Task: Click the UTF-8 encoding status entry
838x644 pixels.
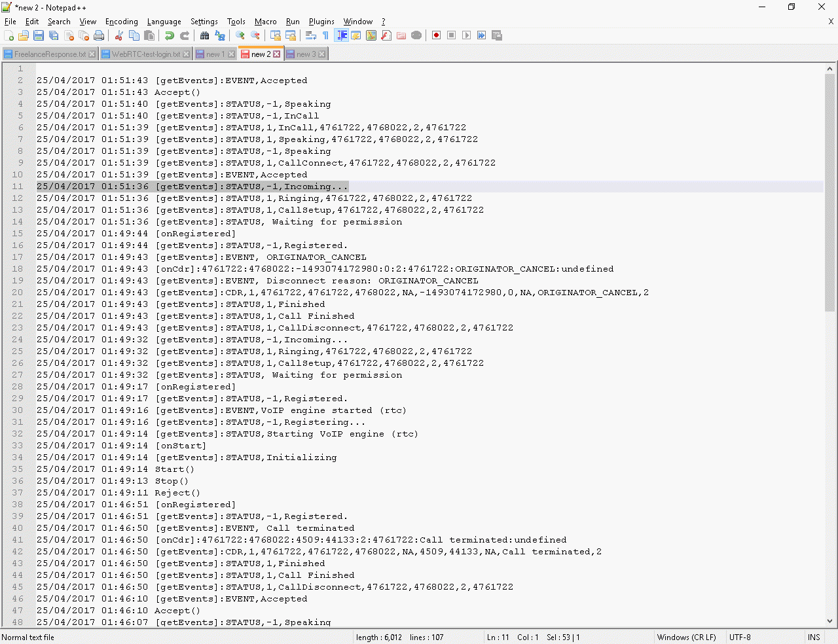Action: pos(740,637)
